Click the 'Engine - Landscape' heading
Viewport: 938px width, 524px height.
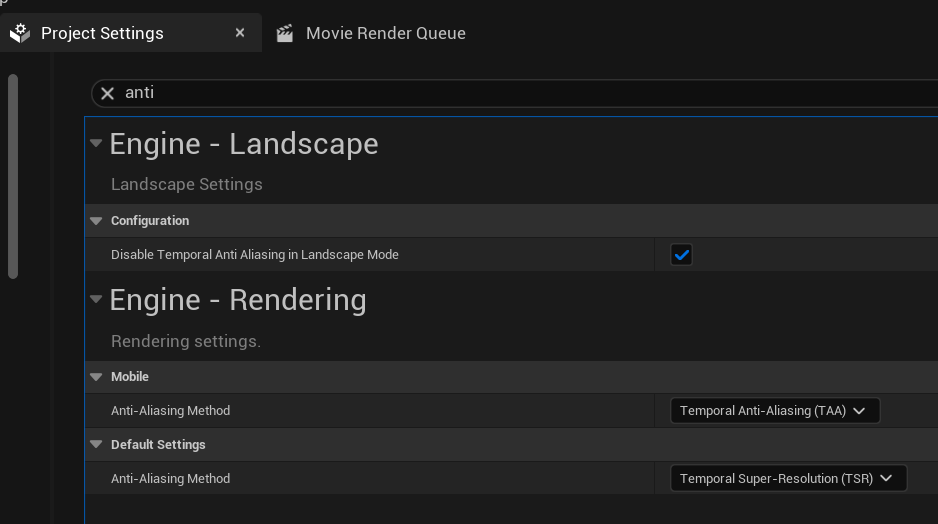click(x=244, y=144)
